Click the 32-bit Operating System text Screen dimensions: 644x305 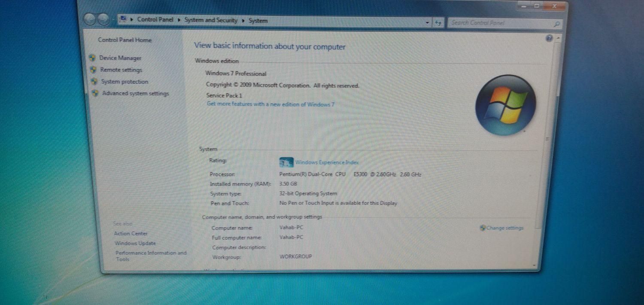pyautogui.click(x=308, y=194)
